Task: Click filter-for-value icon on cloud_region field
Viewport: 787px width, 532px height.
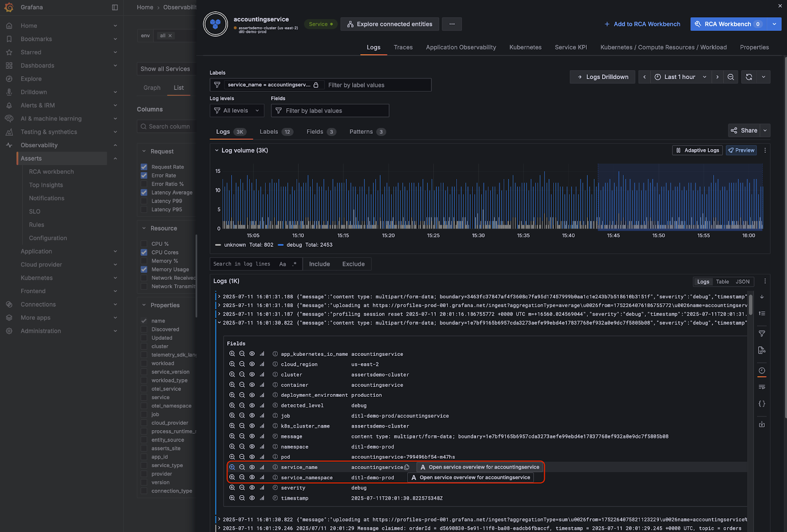Action: [x=232, y=364]
